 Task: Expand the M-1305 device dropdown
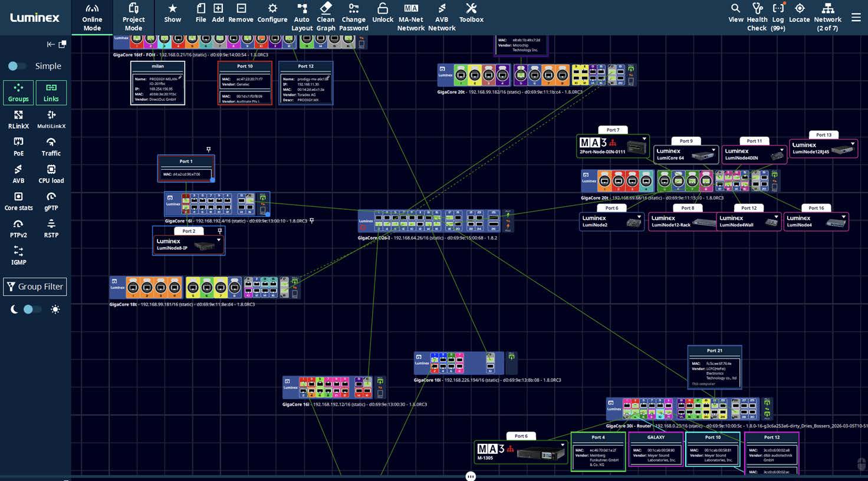[563, 446]
